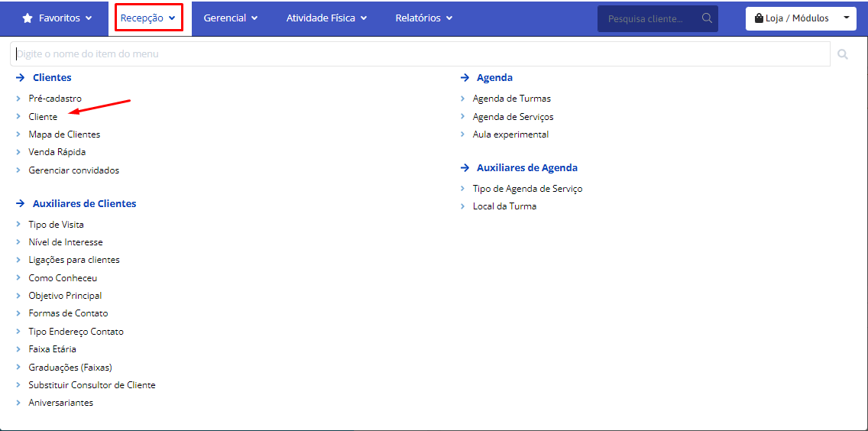The image size is (868, 431).
Task: Click the star icon beside Favoritos
Action: (28, 18)
